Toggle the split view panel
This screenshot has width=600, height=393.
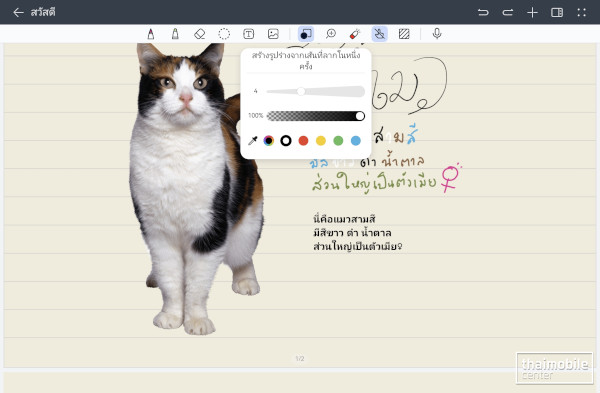pos(557,12)
